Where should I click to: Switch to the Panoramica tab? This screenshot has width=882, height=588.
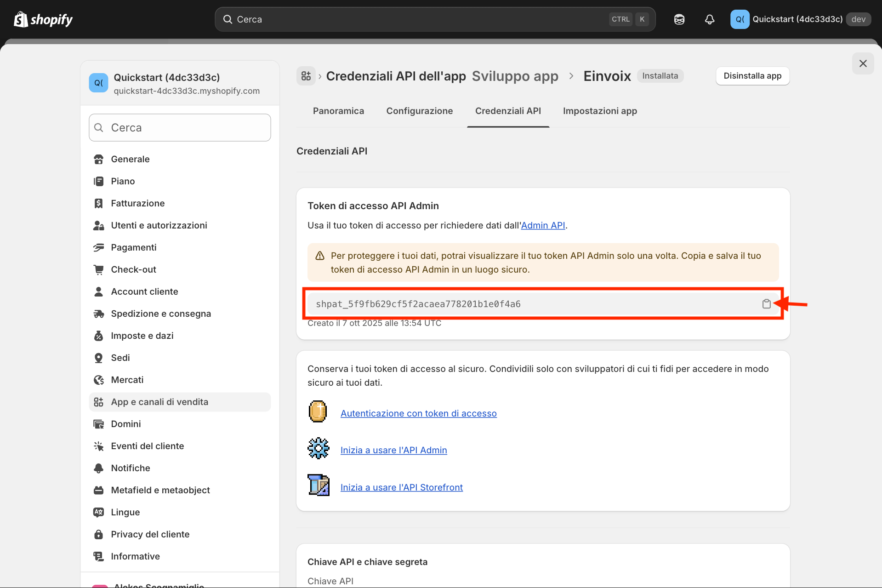pyautogui.click(x=338, y=111)
